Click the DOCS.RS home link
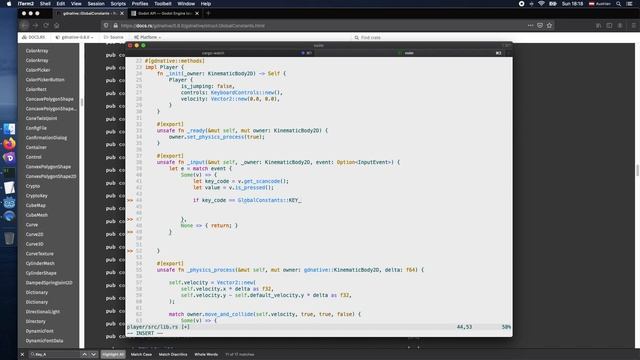The height and width of the screenshot is (360, 640). (33, 37)
